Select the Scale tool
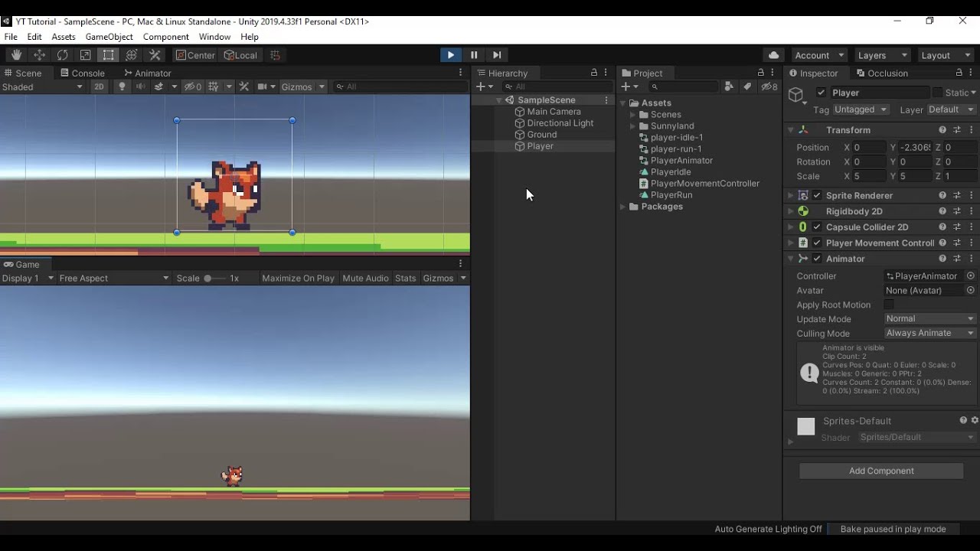 click(85, 55)
